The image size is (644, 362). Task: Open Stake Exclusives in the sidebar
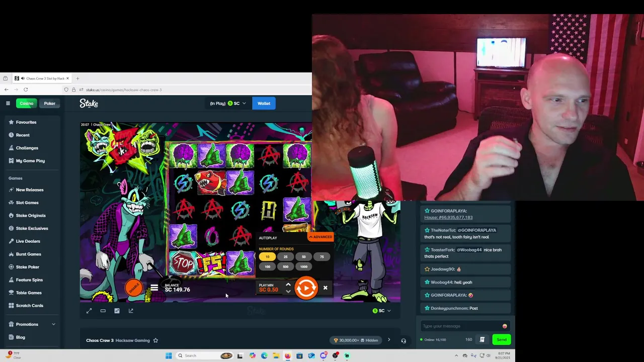[x=32, y=228]
